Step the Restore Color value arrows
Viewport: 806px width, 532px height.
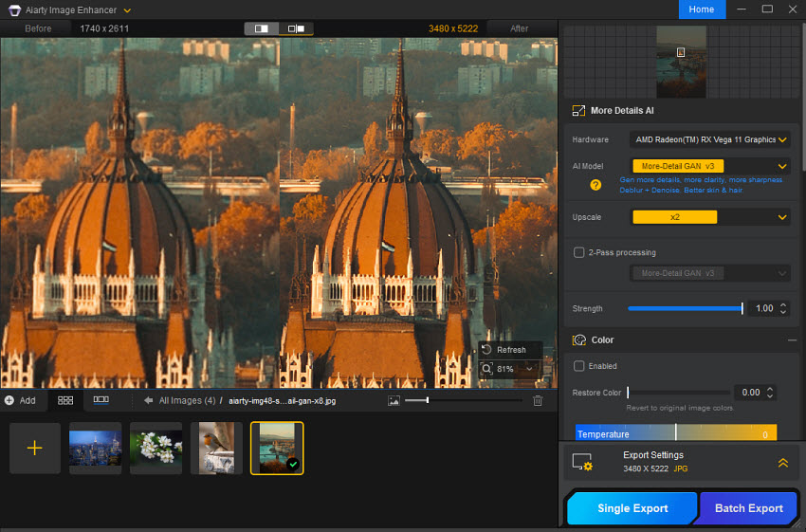pyautogui.click(x=770, y=393)
